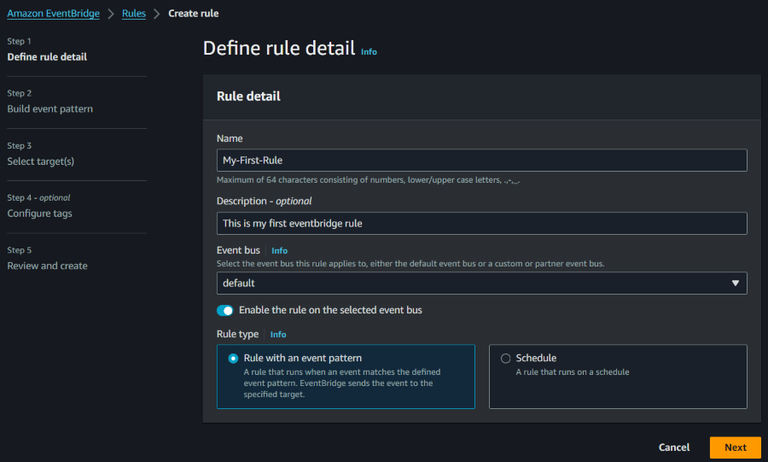The width and height of the screenshot is (768, 462).
Task: Expand the Event bus default dropdown
Action: (481, 283)
